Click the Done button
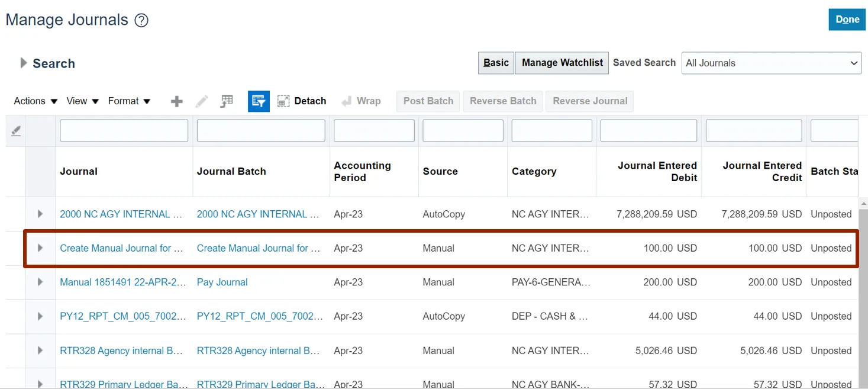The height and width of the screenshot is (389, 868). click(847, 20)
